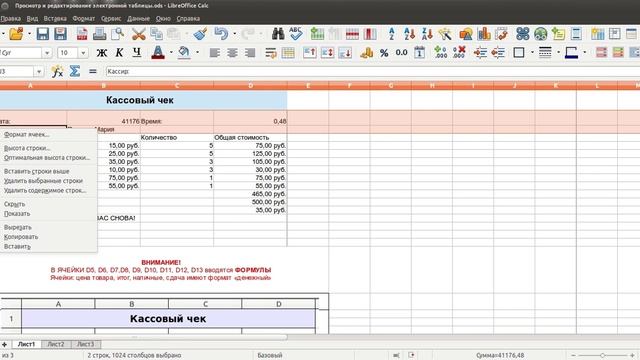The width and height of the screenshot is (640, 360).
Task: Click the Copy icon in toolbar
Action: 156,33
